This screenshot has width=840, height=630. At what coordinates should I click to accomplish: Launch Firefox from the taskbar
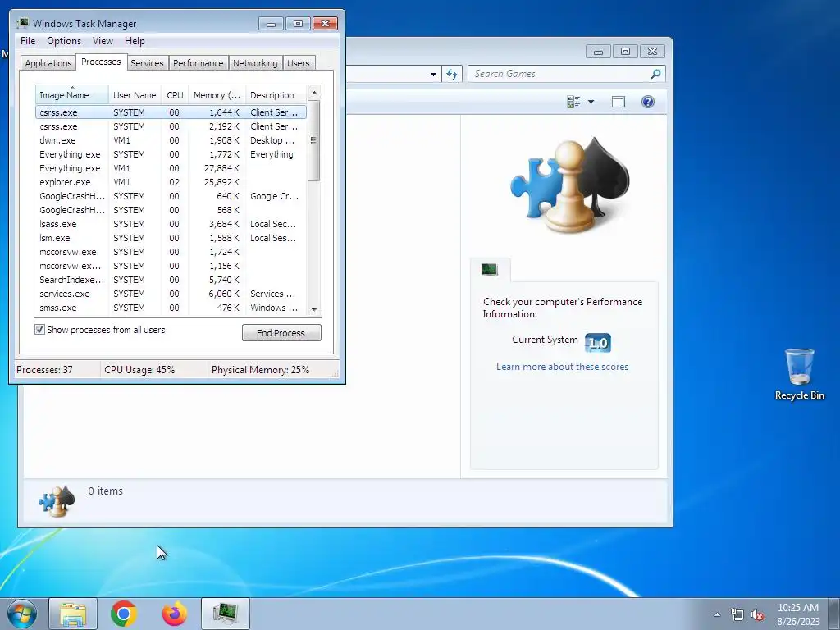pyautogui.click(x=175, y=614)
